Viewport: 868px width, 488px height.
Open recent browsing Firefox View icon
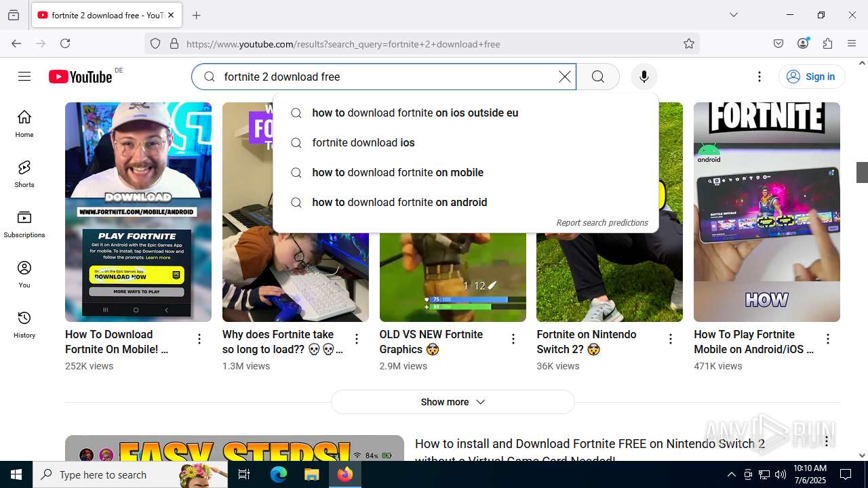point(14,15)
